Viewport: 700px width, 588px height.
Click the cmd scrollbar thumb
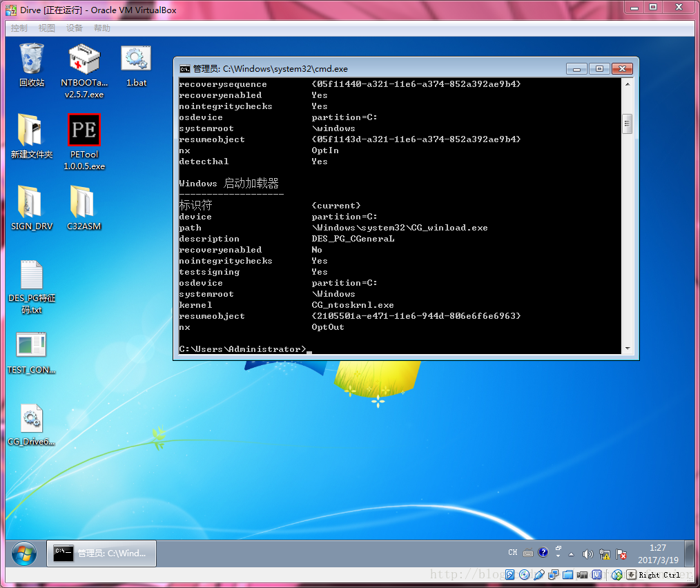click(628, 124)
